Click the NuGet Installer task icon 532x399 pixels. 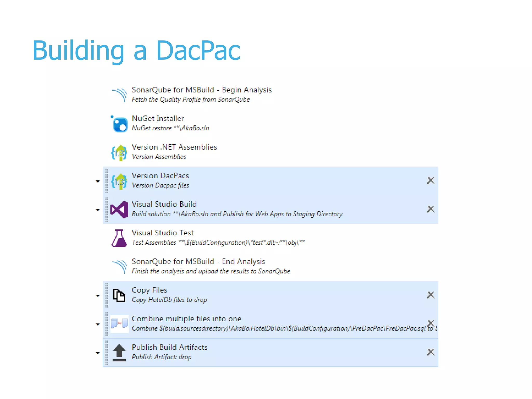(x=119, y=124)
